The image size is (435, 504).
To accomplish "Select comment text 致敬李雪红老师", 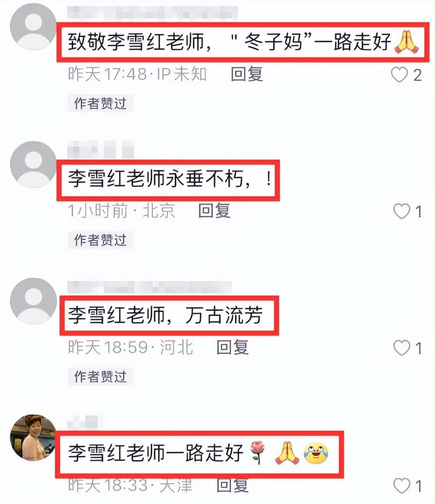I will point(136,42).
